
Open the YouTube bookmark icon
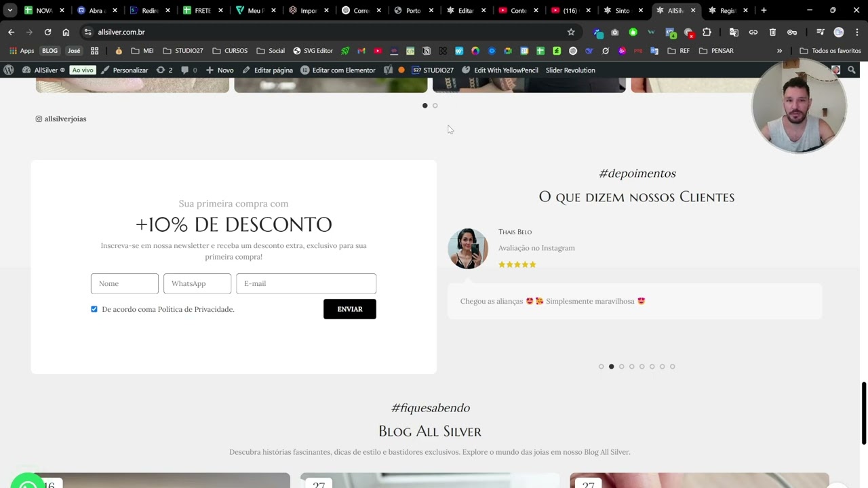[378, 51]
